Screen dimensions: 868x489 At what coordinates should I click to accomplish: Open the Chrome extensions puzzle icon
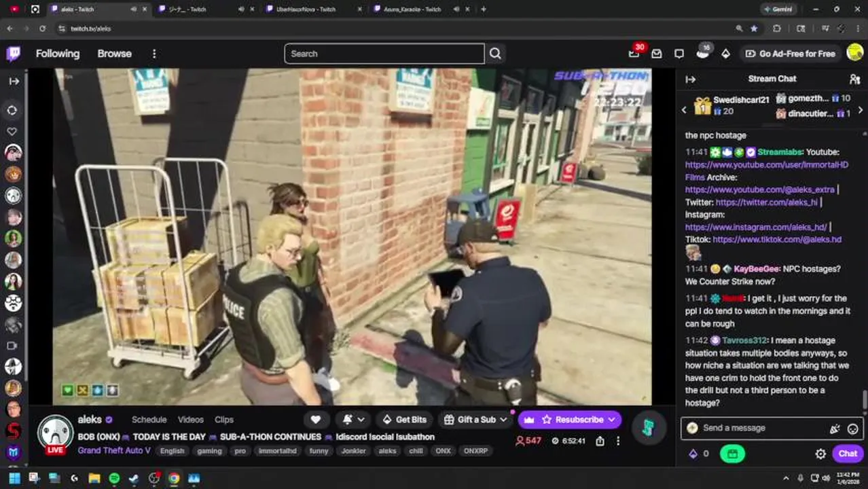point(777,29)
